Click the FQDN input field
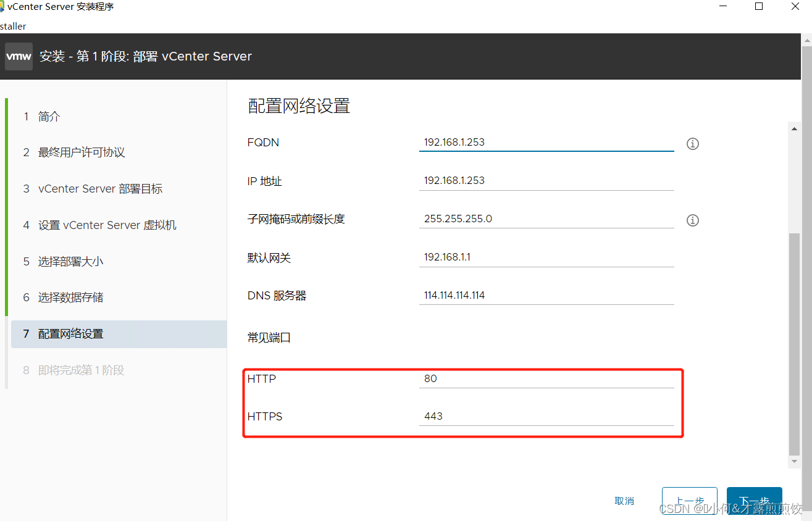812x521 pixels. click(x=546, y=143)
